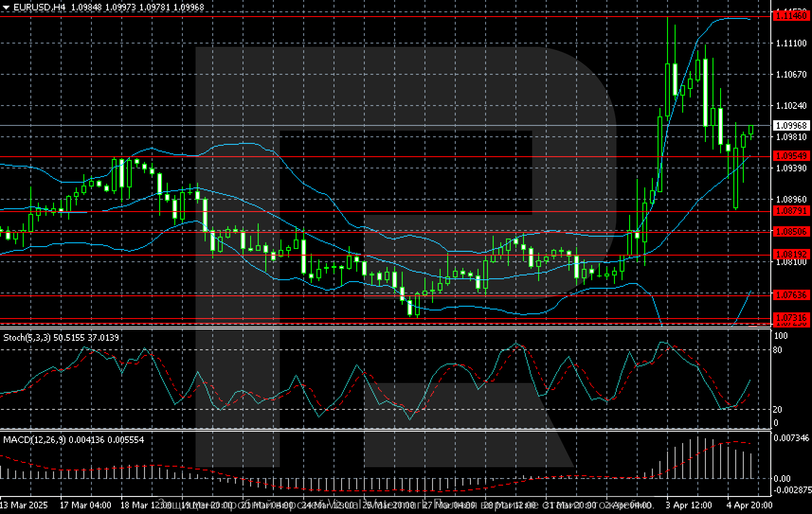Pick the 1.08192 red level price tag
This screenshot has height=514, width=812.
[x=791, y=254]
